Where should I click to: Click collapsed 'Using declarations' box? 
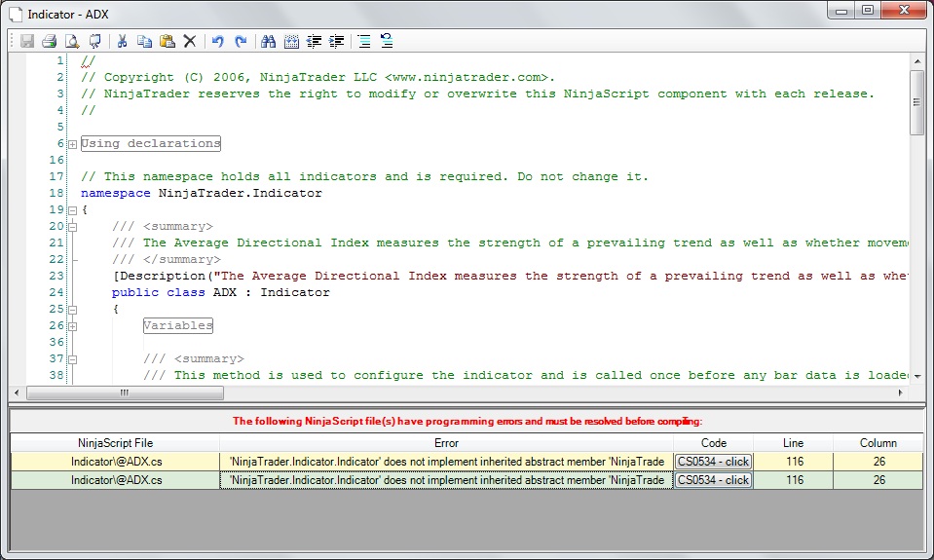(151, 143)
